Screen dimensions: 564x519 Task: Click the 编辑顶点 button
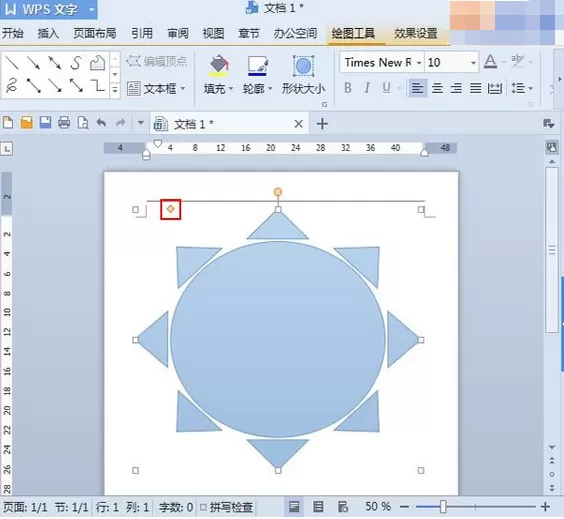coord(157,62)
